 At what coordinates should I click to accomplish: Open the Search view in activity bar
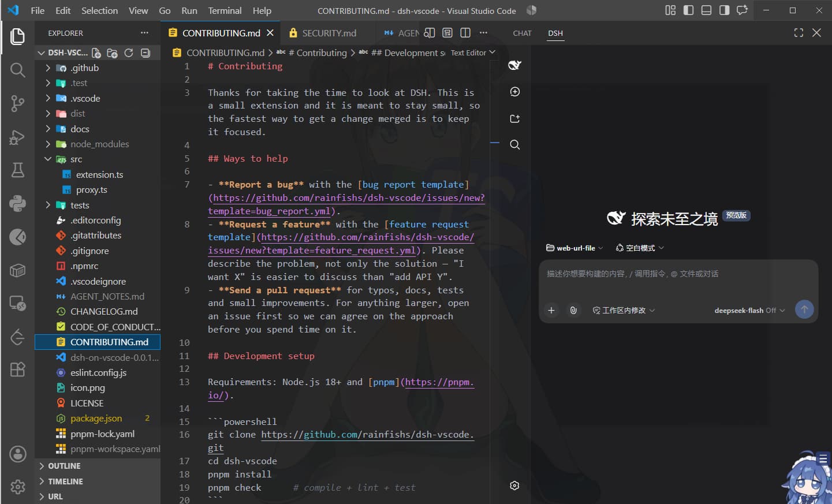[x=17, y=70]
